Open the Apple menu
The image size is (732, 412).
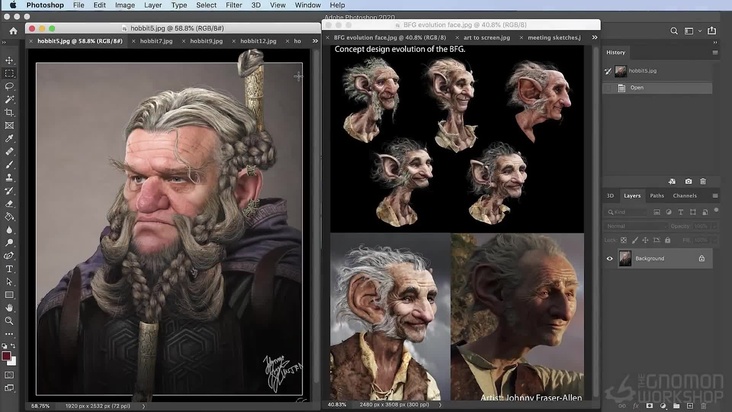point(13,5)
